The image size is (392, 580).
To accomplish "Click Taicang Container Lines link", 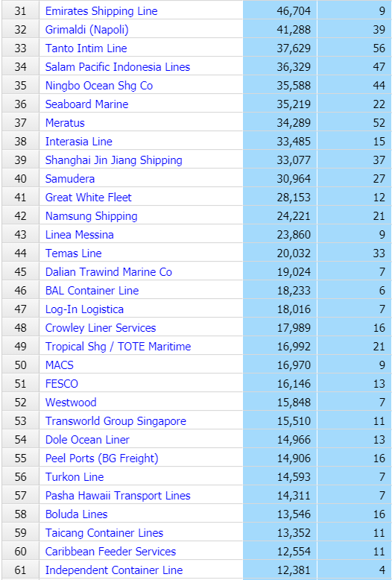I will (x=104, y=532).
